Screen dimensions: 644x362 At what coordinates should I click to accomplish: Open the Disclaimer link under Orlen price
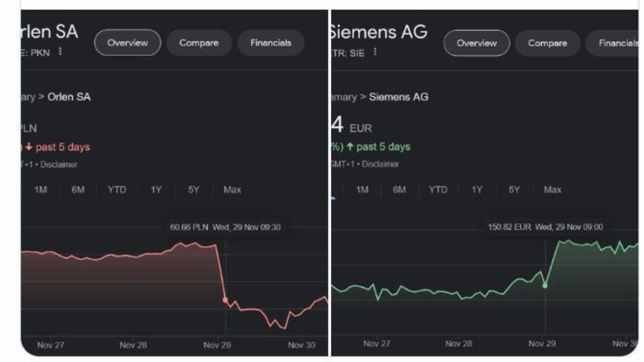[59, 165]
